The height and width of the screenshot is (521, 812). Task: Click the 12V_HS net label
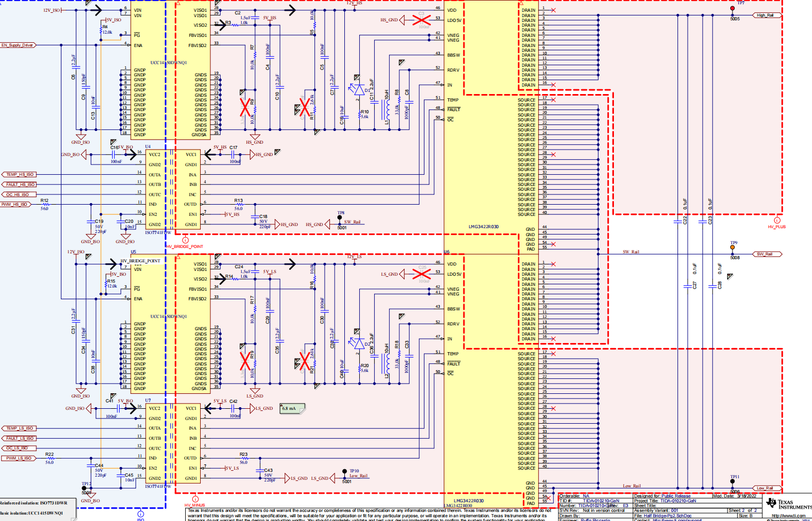[354, 3]
